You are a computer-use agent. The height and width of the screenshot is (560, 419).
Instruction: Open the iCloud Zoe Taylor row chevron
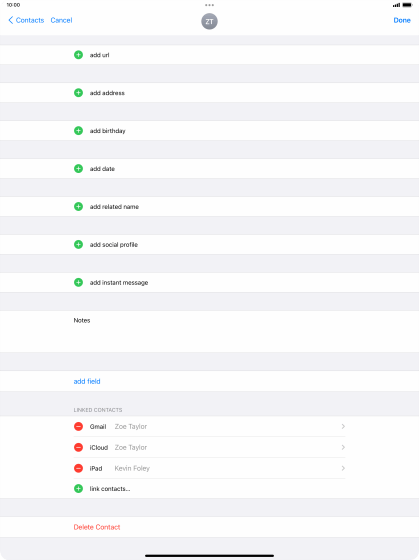pos(343,448)
